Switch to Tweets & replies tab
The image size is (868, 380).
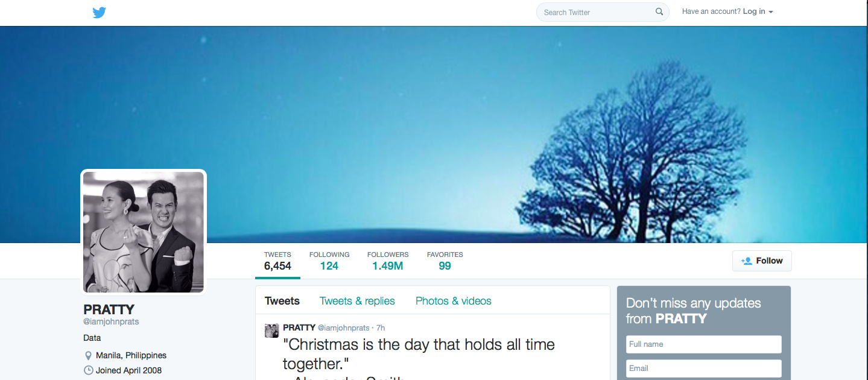357,301
